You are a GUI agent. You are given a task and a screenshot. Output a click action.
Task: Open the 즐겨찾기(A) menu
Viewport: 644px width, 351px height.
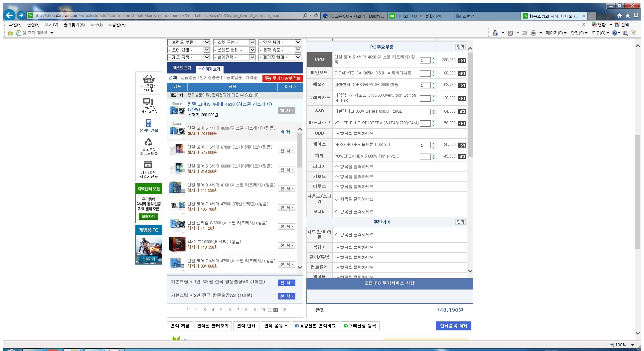pos(74,25)
